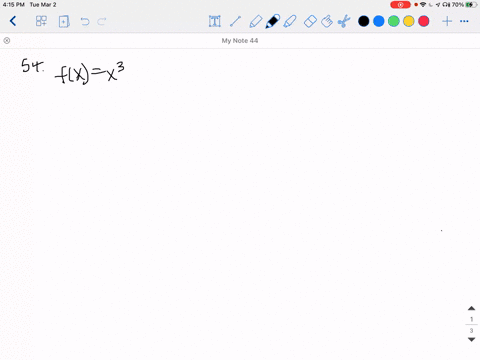Select the active black pen tool
The height and width of the screenshot is (360, 480).
click(x=273, y=21)
